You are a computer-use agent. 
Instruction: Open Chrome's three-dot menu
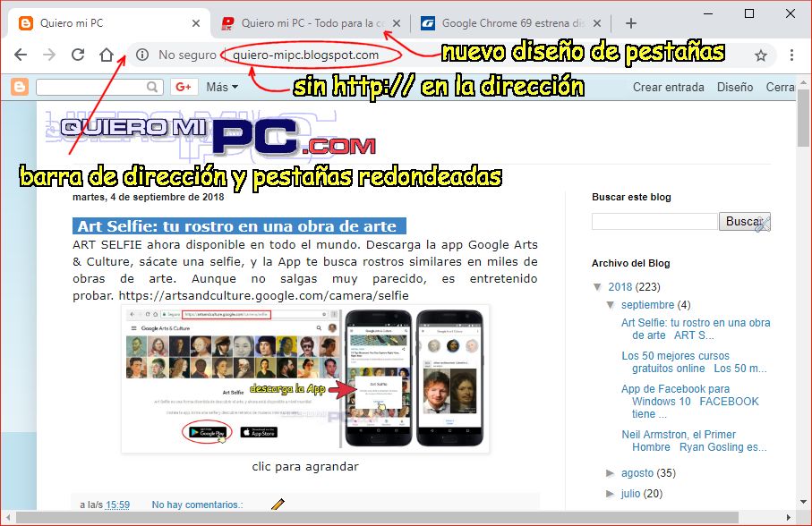(x=791, y=55)
